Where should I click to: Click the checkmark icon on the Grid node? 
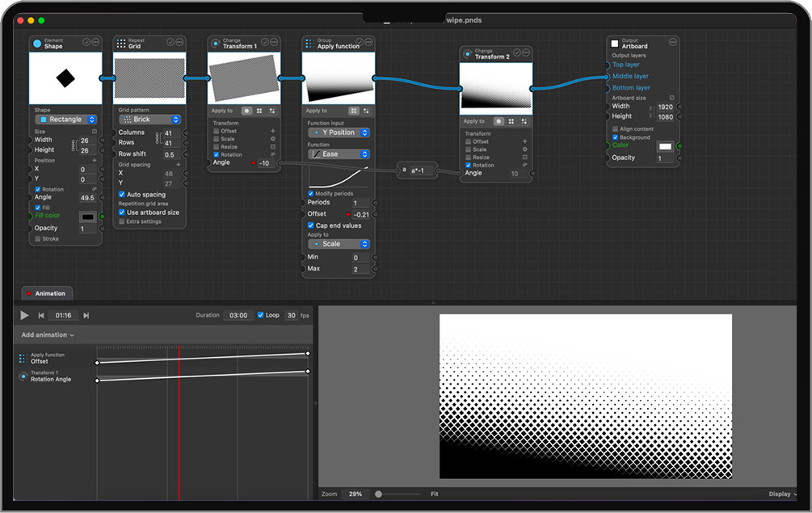pos(170,42)
